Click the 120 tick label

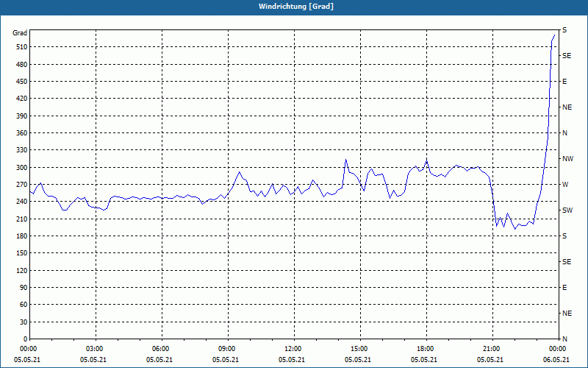(21, 270)
